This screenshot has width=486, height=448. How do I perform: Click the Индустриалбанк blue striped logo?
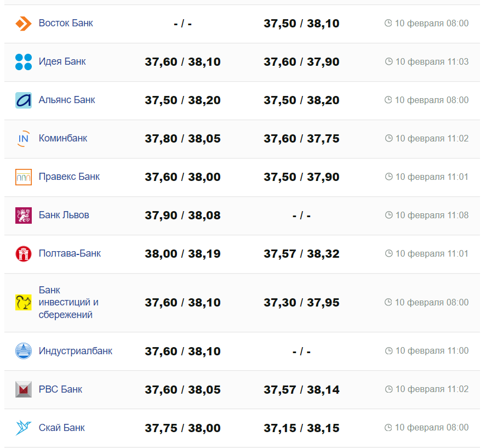point(24,351)
